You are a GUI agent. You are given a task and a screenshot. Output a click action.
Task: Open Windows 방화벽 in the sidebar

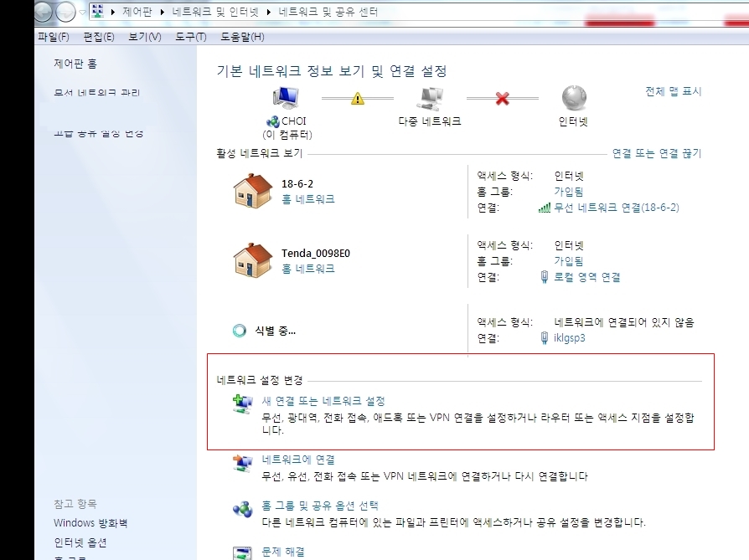tap(90, 523)
